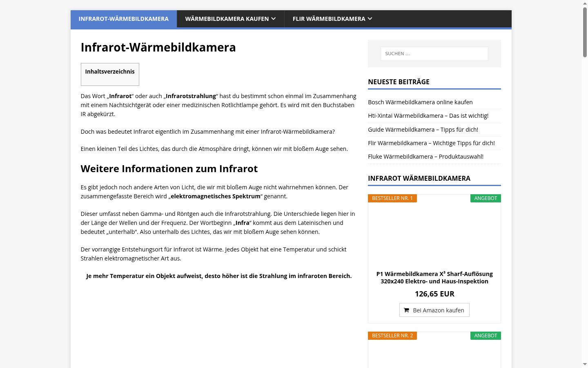Click the Neueste Beiträge sidebar heading

coord(399,82)
